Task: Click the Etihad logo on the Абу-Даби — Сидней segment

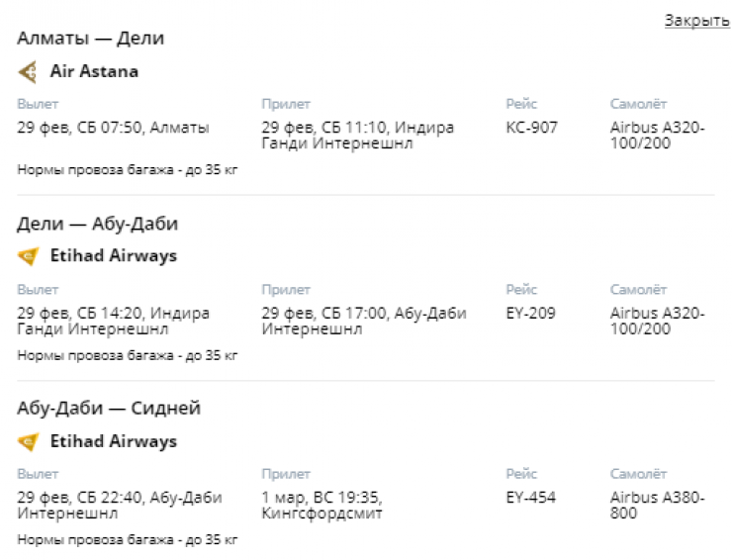Action: (28, 441)
